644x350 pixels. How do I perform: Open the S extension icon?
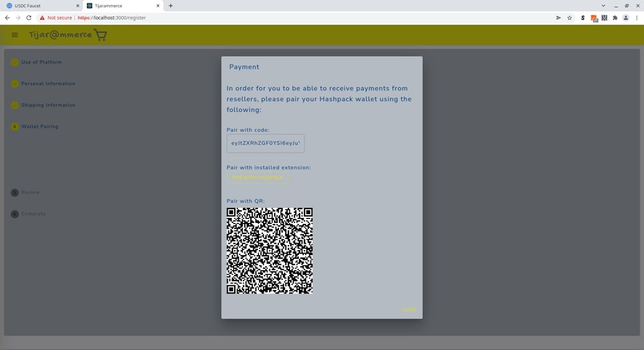[582, 18]
